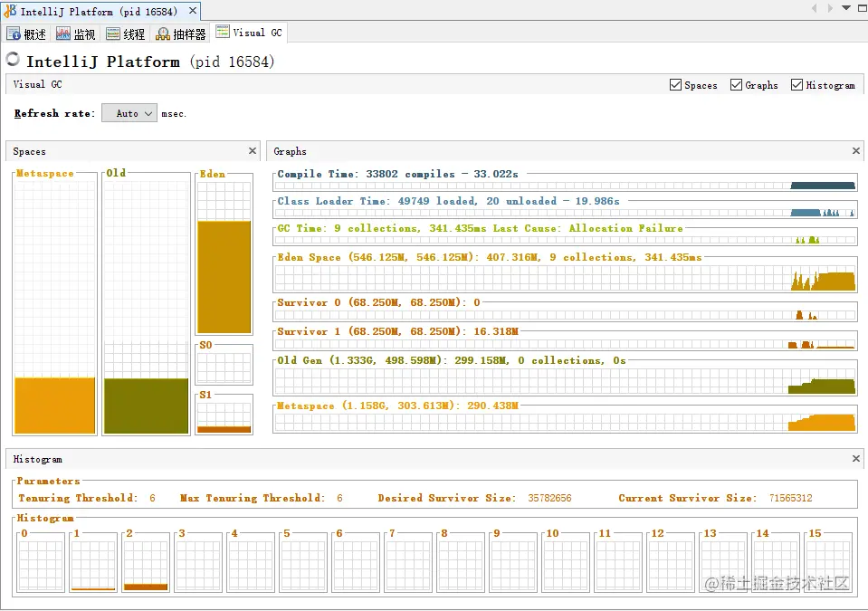
Task: Click histogram age bucket 2
Action: pos(146,565)
